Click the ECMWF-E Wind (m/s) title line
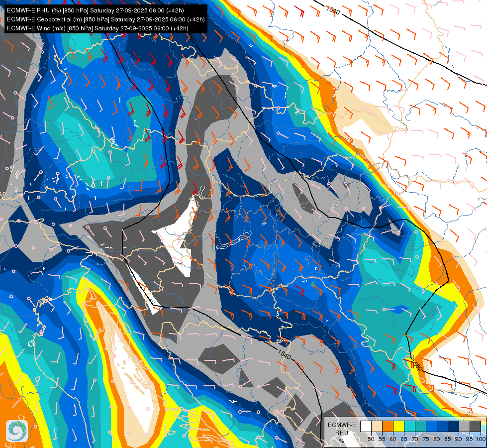The image size is (487, 448). click(x=97, y=28)
